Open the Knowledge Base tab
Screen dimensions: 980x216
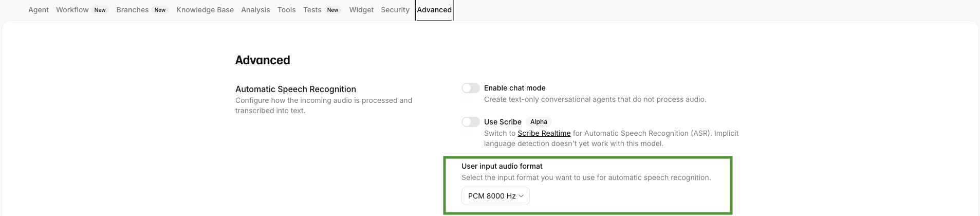205,10
